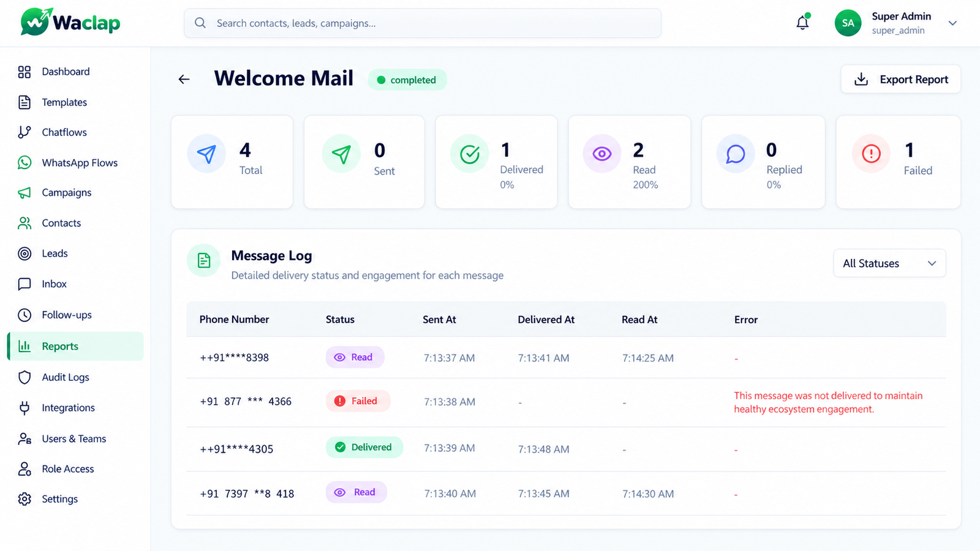The height and width of the screenshot is (551, 980).
Task: Click the Campaigns megaphone icon
Action: [24, 193]
